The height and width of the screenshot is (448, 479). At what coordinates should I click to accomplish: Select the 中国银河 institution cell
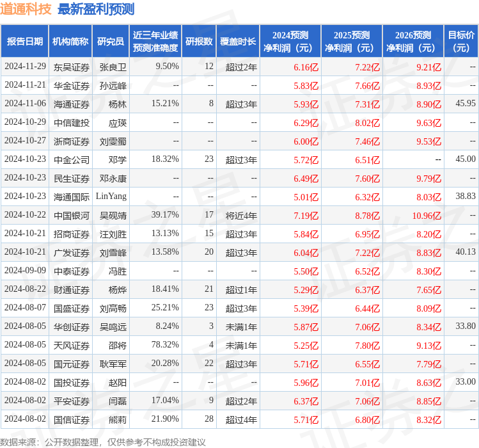(72, 215)
